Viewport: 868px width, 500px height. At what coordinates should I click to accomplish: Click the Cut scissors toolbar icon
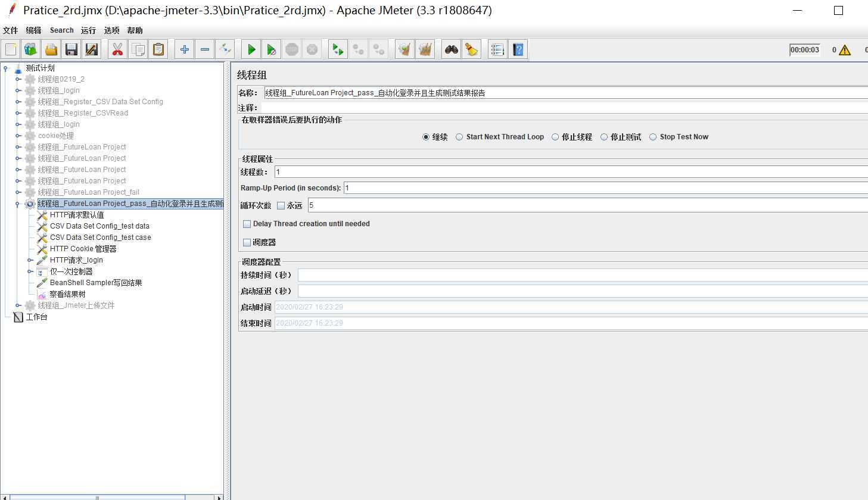point(117,50)
